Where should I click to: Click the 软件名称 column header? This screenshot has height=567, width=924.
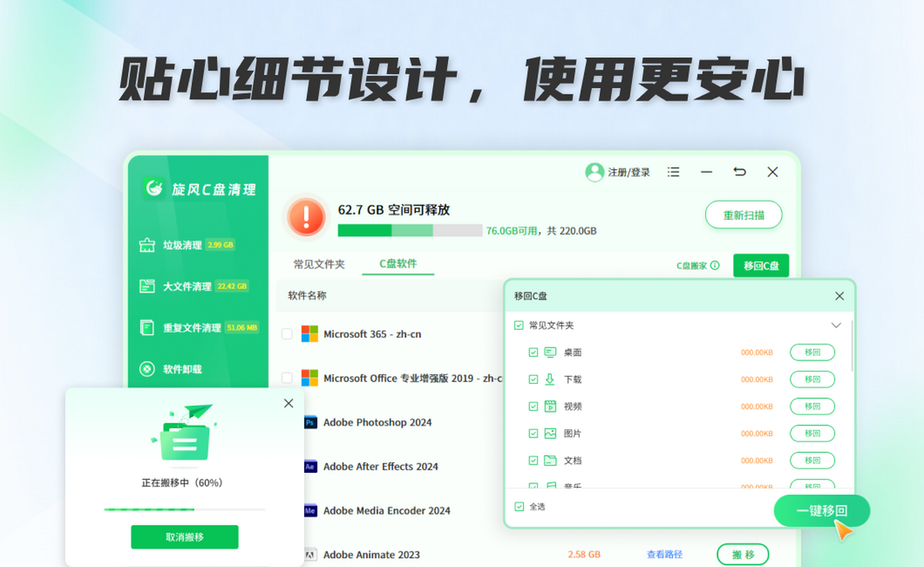[307, 295]
